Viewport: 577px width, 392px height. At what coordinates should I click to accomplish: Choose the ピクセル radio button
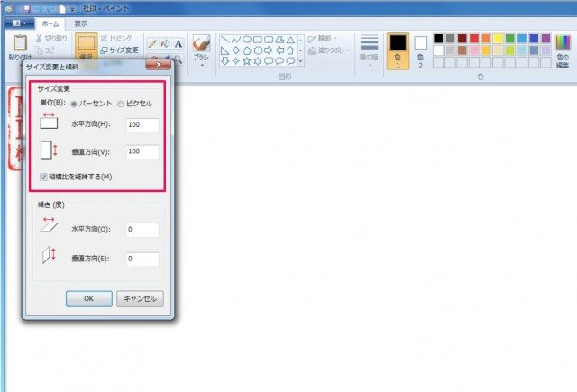(122, 105)
